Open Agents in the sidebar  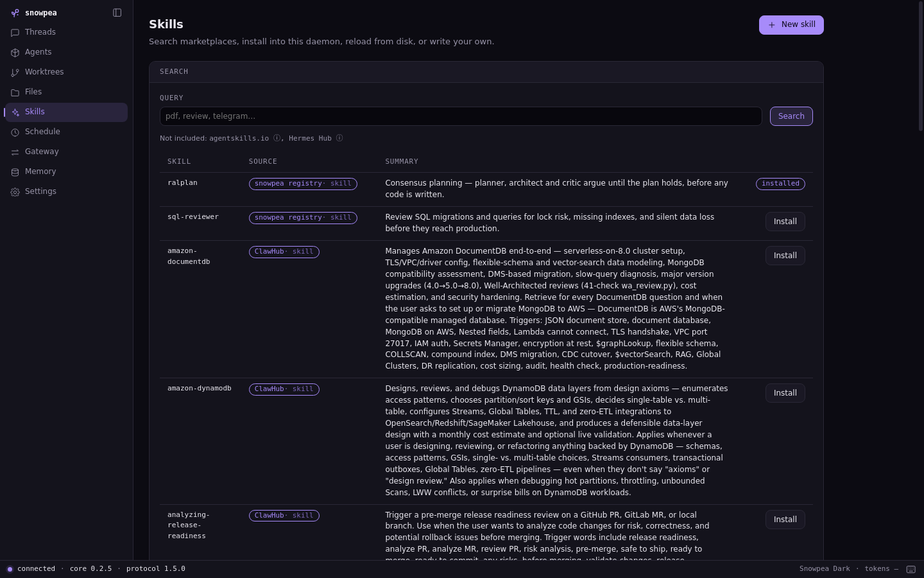(66, 52)
